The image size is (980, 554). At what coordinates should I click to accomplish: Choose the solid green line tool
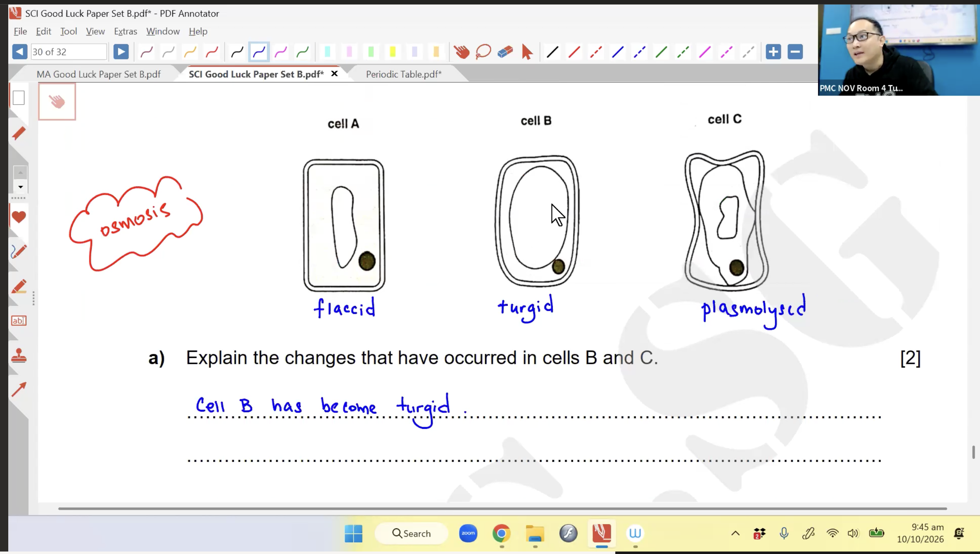pyautogui.click(x=661, y=52)
